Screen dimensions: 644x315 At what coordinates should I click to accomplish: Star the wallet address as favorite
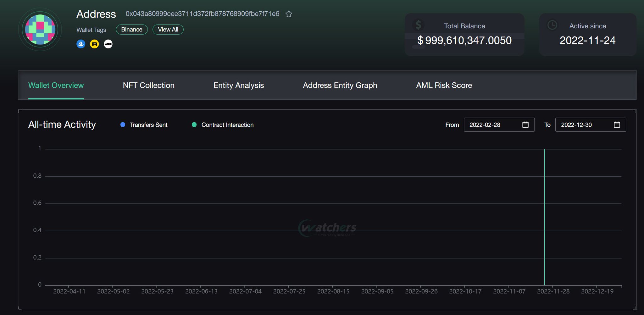pyautogui.click(x=288, y=14)
